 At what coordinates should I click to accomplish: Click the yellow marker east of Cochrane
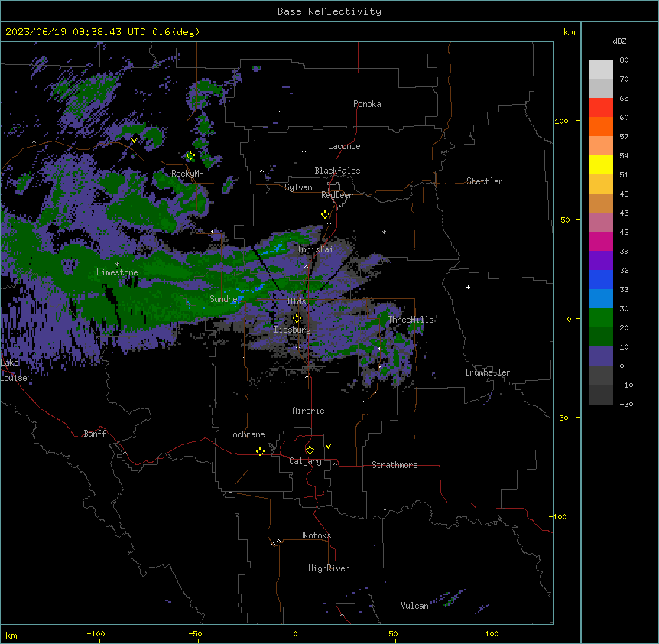pyautogui.click(x=260, y=451)
